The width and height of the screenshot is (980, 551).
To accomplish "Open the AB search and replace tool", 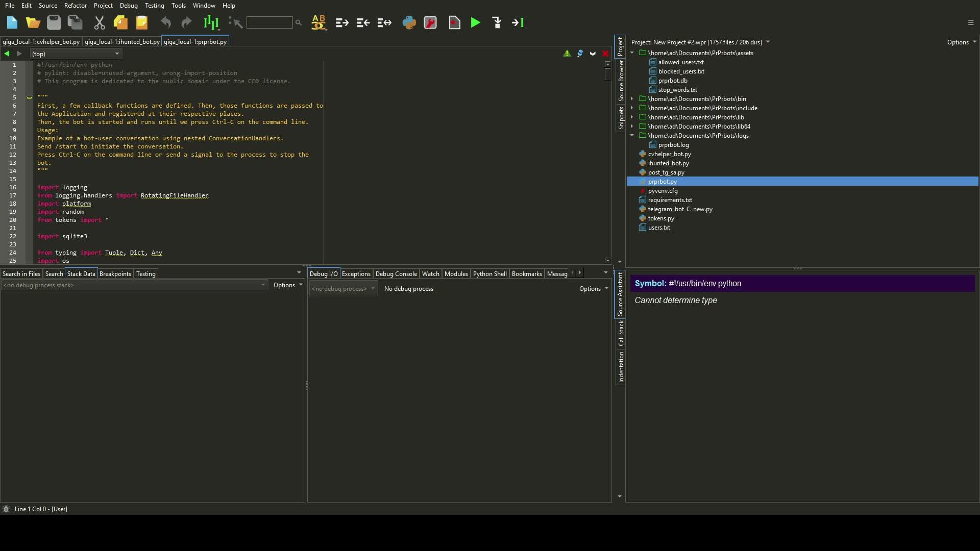I will (x=318, y=22).
